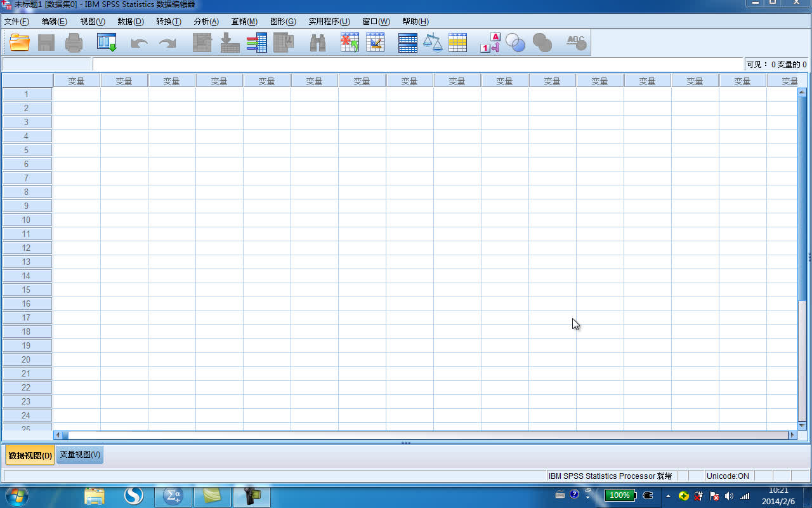Click horizontal scrollbar right arrow
Image resolution: width=812 pixels, height=508 pixels.
click(792, 435)
